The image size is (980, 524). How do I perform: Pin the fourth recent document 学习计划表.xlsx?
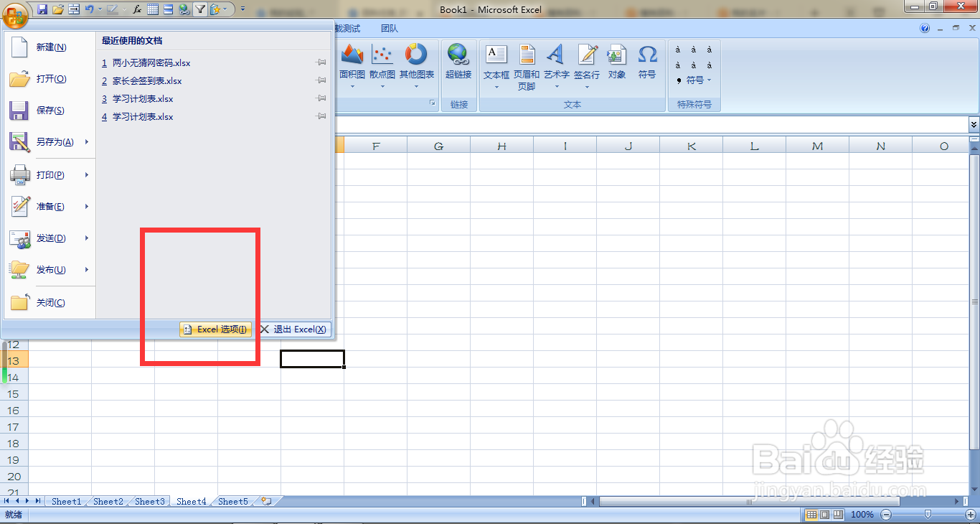tap(321, 117)
